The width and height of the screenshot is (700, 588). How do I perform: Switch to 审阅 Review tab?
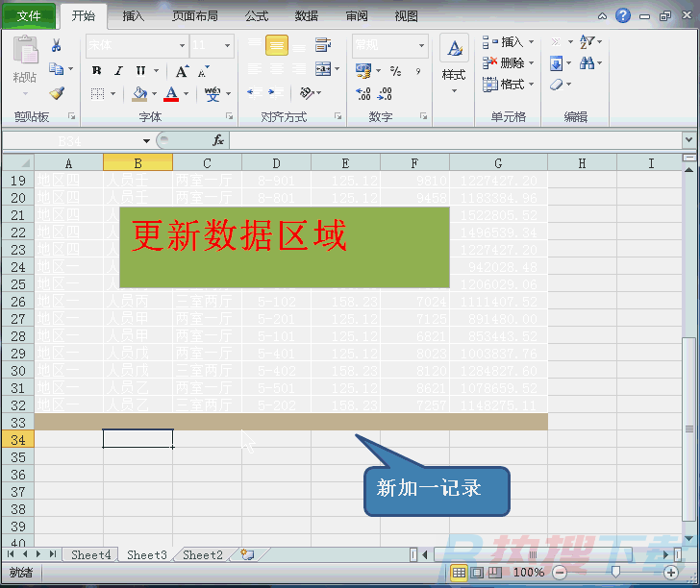tap(357, 16)
